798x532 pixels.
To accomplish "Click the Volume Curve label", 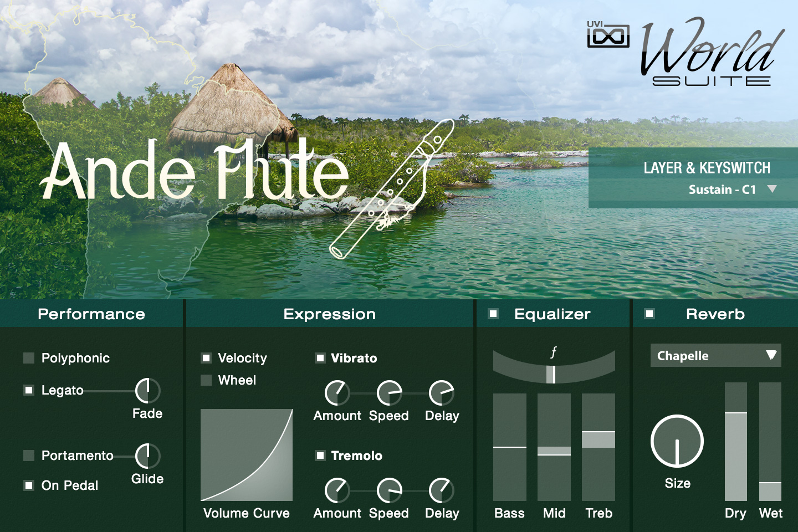I will click(x=247, y=513).
